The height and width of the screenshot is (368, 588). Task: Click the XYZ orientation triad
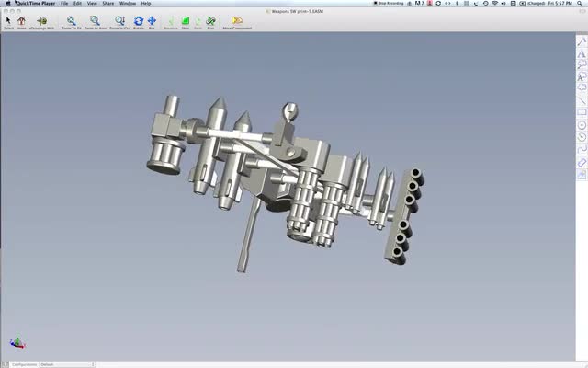tap(17, 342)
